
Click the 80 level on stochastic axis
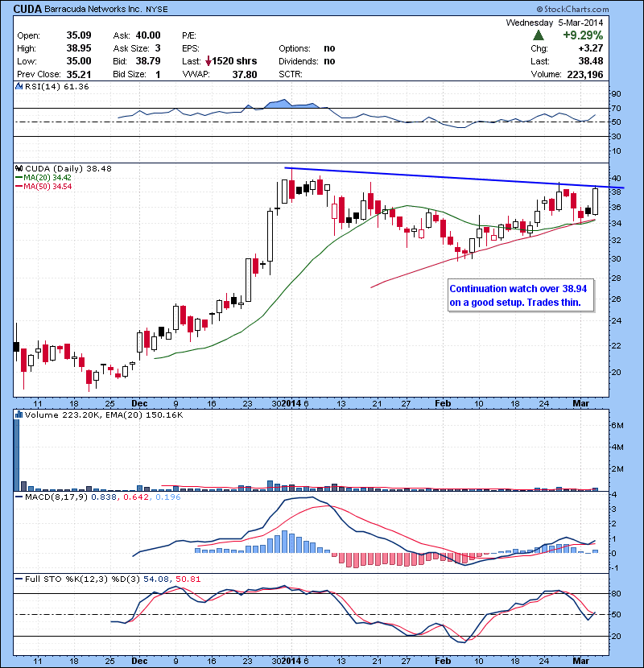pyautogui.click(x=616, y=593)
